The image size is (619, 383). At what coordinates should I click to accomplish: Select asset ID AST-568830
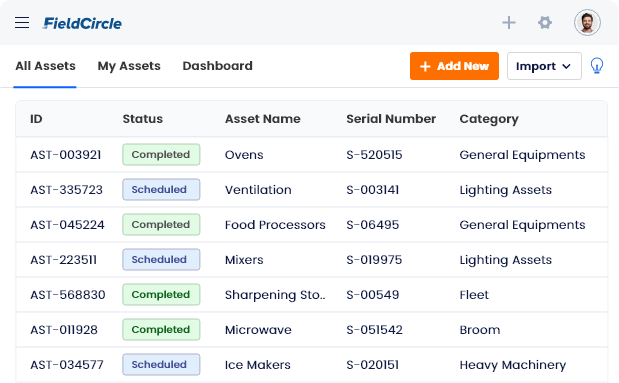pos(68,295)
